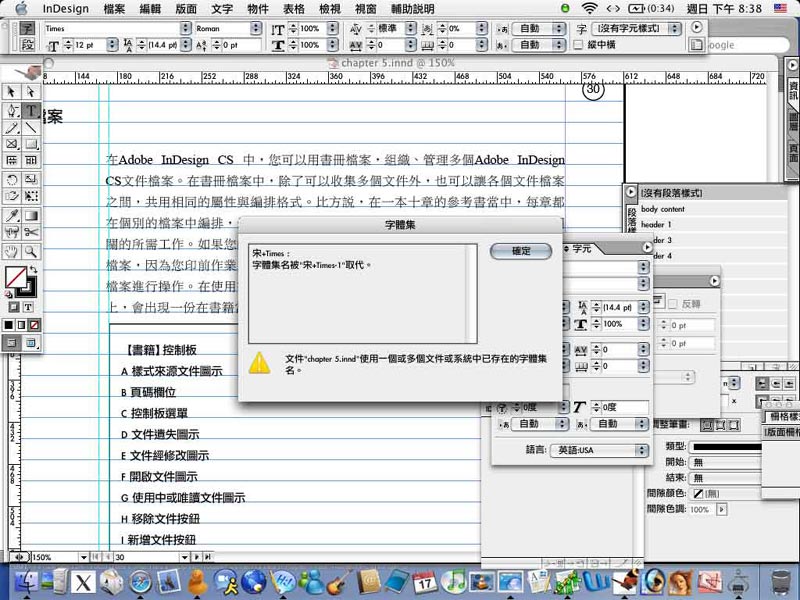Switch to Preview view mode in toolbox

[x=31, y=343]
